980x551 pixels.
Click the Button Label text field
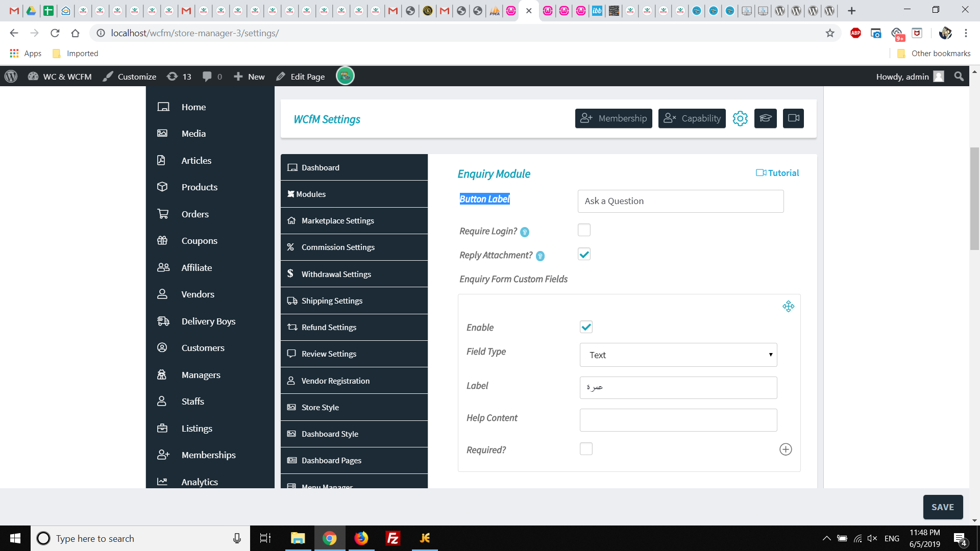coord(680,201)
